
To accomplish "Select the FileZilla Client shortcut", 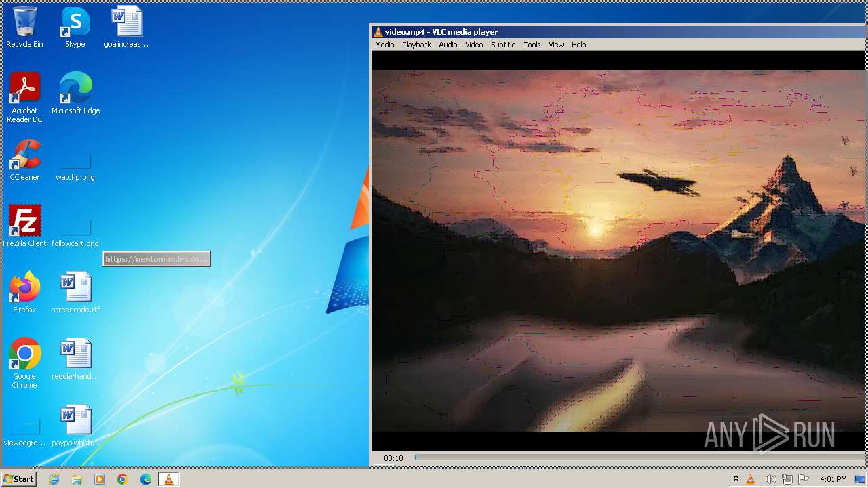I will point(24,226).
